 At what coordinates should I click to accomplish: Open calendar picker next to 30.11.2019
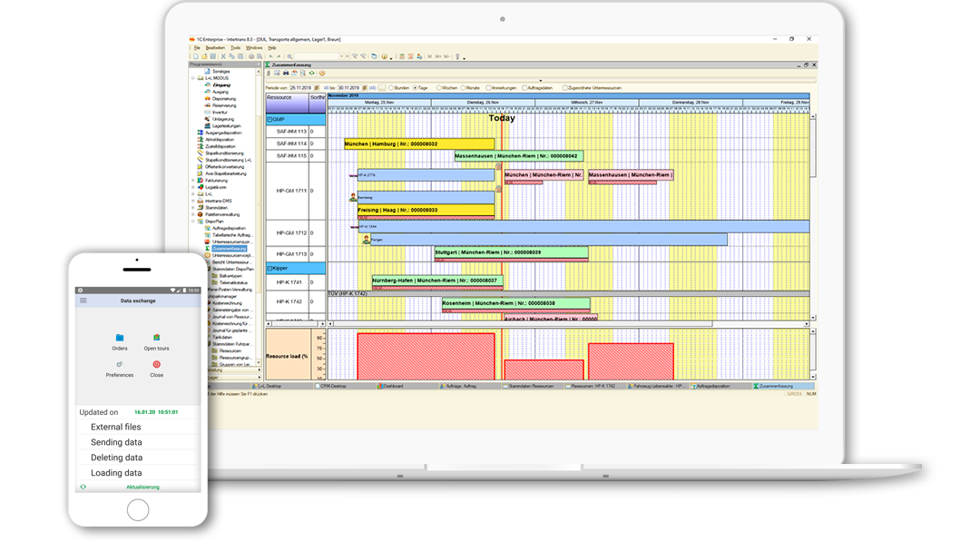pyautogui.click(x=365, y=88)
